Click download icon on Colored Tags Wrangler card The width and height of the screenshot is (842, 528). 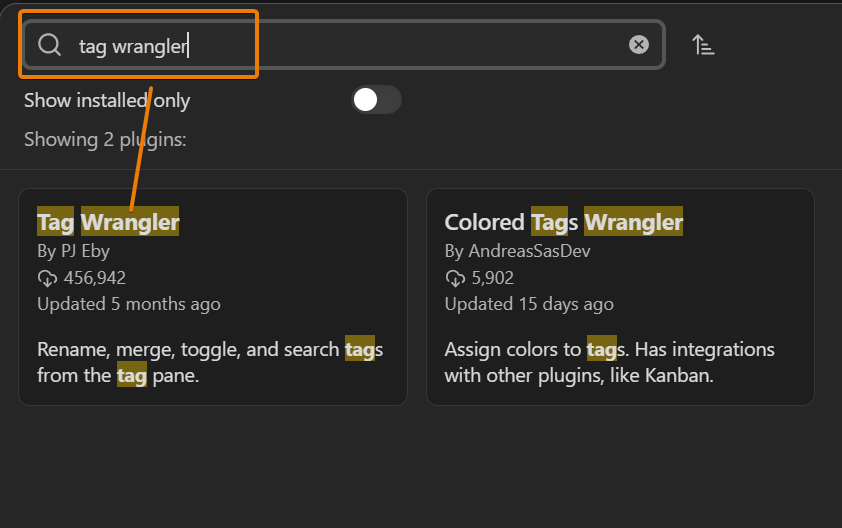click(455, 278)
